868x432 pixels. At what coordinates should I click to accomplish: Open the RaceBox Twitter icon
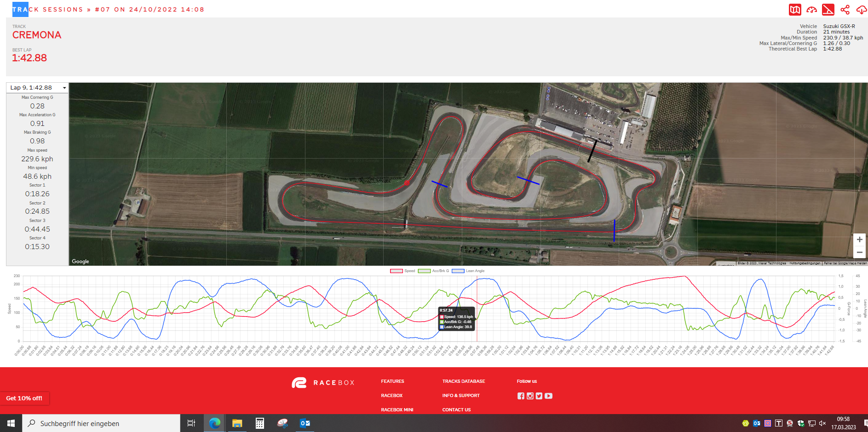point(539,396)
